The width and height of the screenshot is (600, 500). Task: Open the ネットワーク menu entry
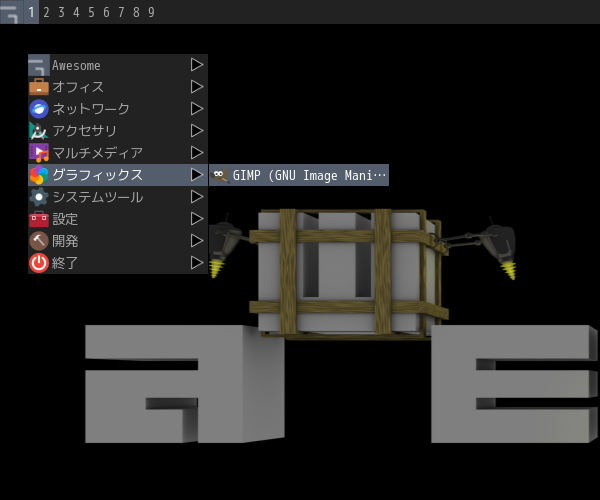click(118, 109)
